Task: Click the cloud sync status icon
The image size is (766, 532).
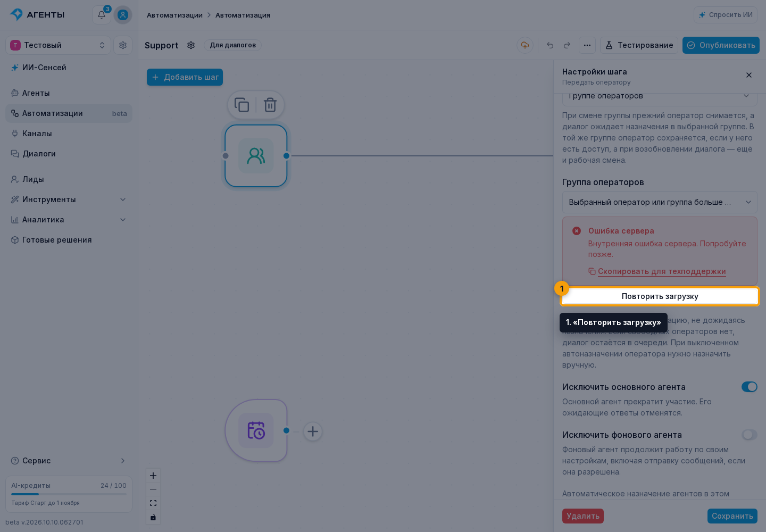Action: (x=525, y=45)
